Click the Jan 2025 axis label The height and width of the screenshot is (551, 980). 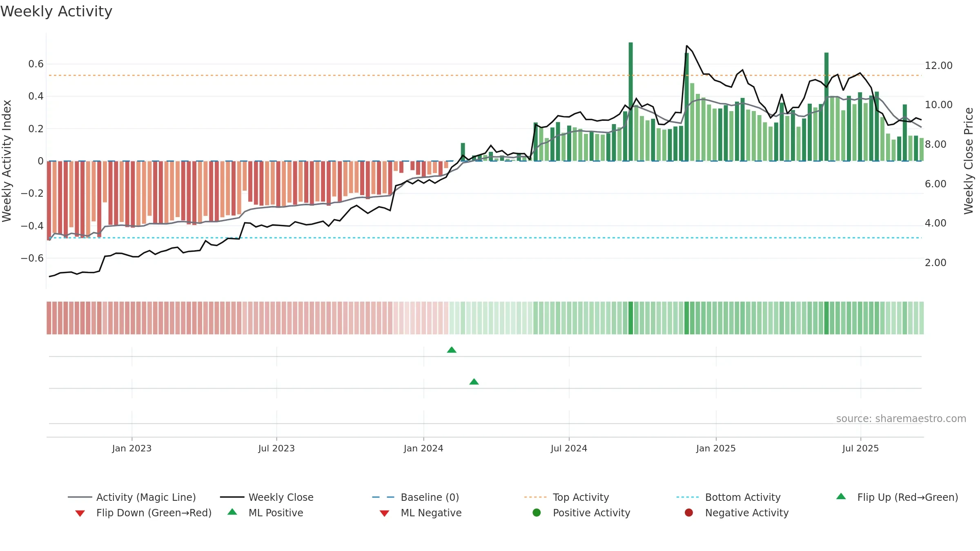pyautogui.click(x=716, y=448)
